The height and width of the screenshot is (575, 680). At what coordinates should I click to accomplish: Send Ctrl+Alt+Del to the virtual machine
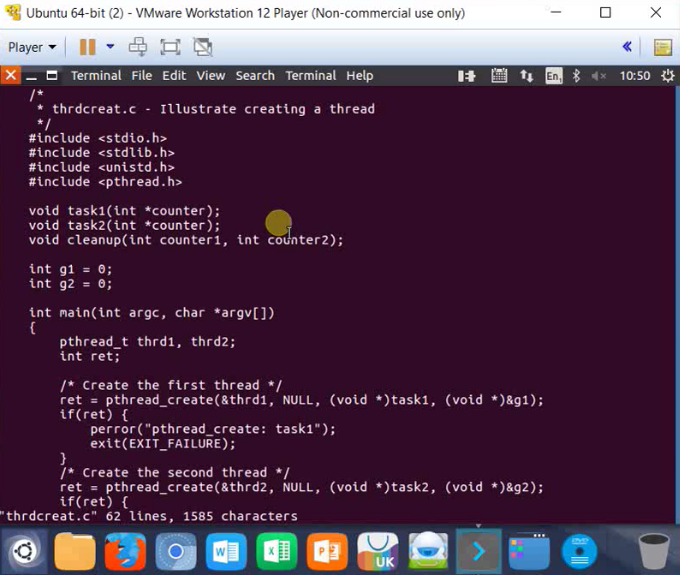click(138, 47)
